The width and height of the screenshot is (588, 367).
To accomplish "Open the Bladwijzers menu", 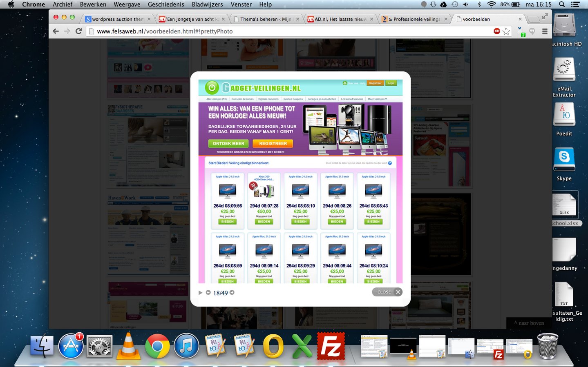I will [x=207, y=4].
